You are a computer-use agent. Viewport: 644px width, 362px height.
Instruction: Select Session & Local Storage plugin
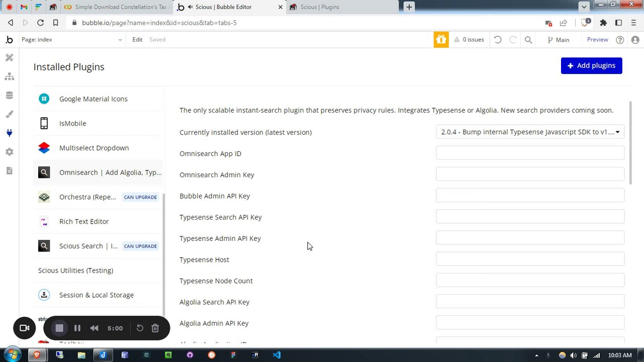(99, 295)
